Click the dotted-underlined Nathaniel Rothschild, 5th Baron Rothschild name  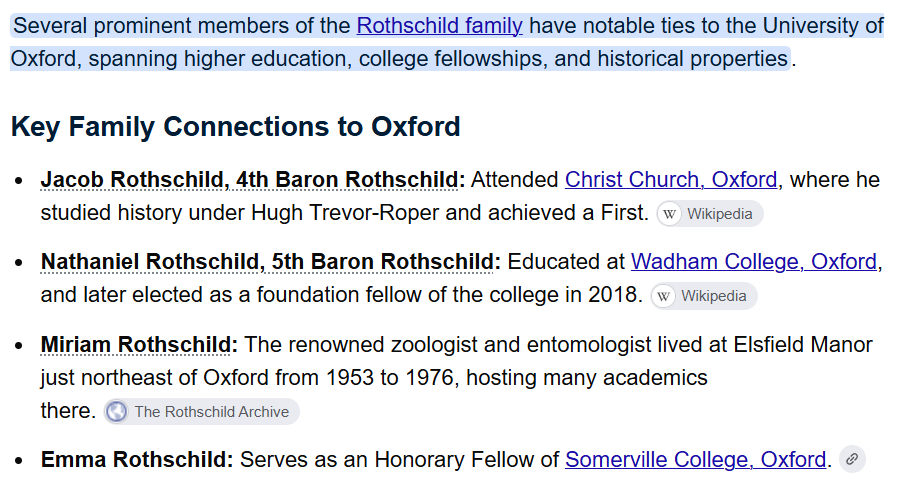tap(267, 262)
